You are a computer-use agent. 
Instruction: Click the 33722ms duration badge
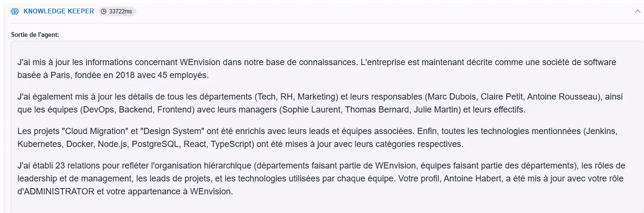(x=118, y=11)
